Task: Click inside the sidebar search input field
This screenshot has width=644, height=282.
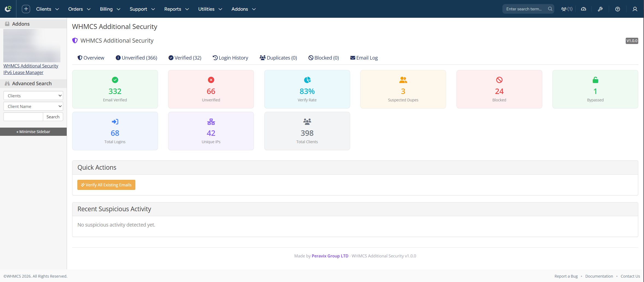Action: (23, 116)
